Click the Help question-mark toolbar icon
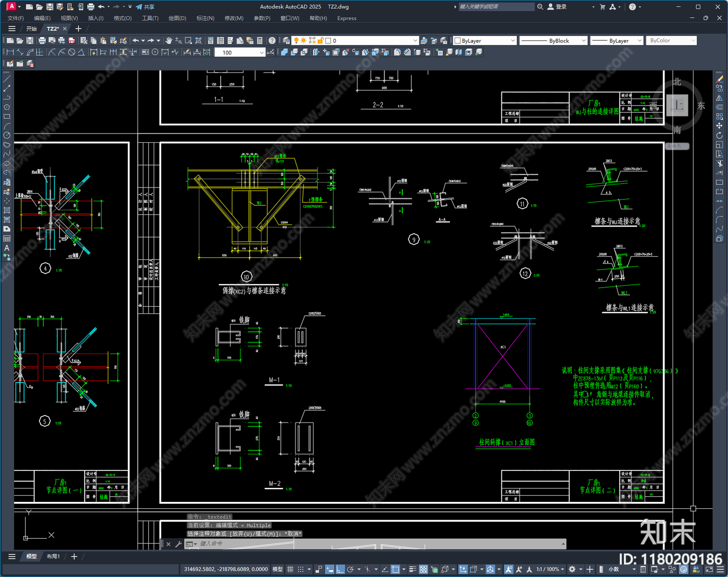This screenshot has height=577, width=728. (x=272, y=40)
